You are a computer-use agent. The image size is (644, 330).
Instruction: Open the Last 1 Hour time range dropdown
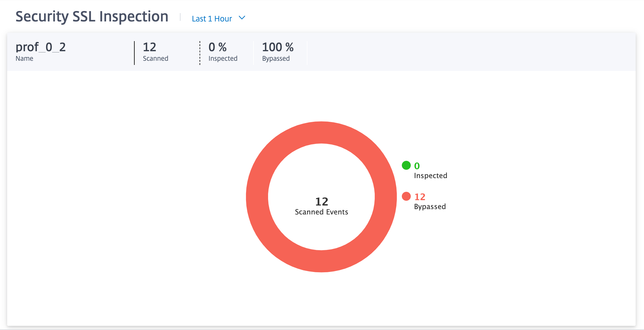pyautogui.click(x=218, y=18)
